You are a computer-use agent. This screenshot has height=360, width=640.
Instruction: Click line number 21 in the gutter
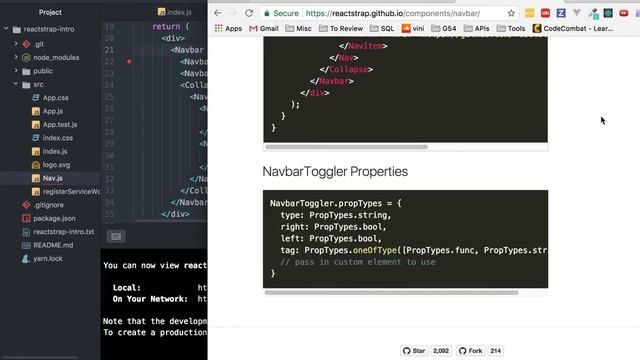109,50
